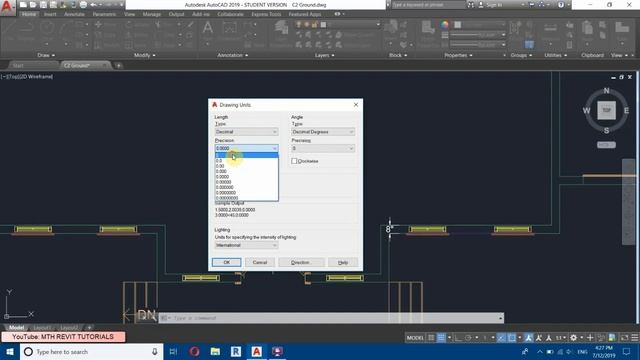Click the Match Properties icon in Properties panel
This screenshot has height=360, width=640.
pos(428,28)
